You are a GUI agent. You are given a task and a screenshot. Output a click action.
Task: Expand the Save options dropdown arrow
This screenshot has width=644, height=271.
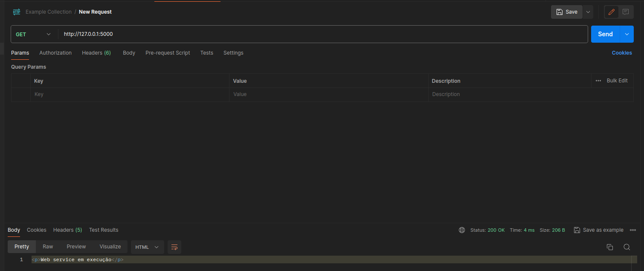click(588, 12)
